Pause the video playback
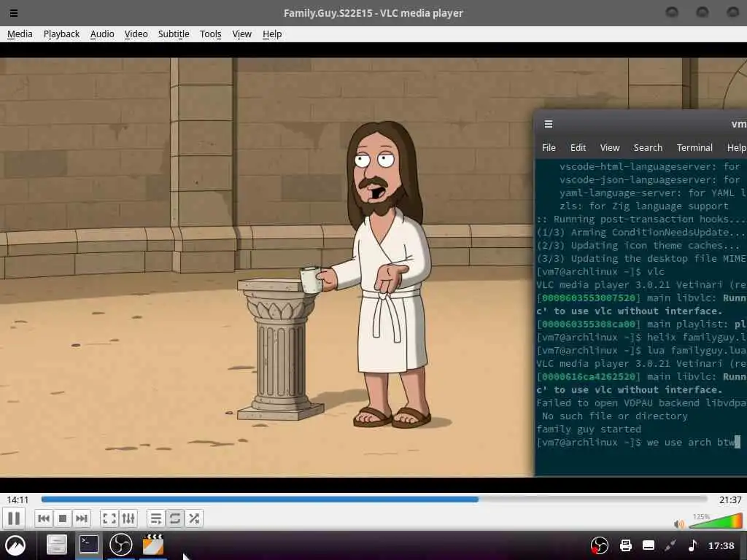This screenshot has width=747, height=560. (14, 518)
